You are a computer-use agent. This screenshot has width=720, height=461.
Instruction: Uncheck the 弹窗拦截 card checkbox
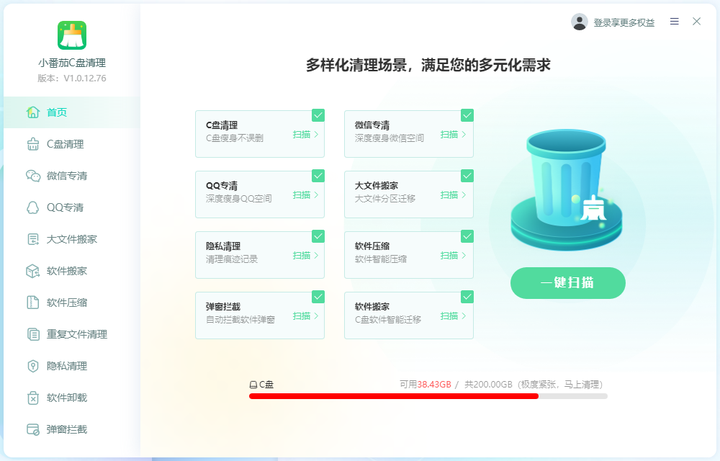pos(318,297)
